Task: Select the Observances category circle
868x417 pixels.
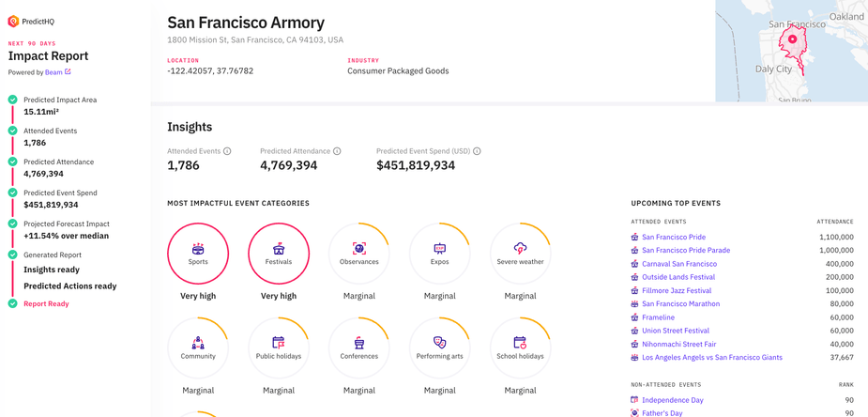Action: [x=359, y=254]
